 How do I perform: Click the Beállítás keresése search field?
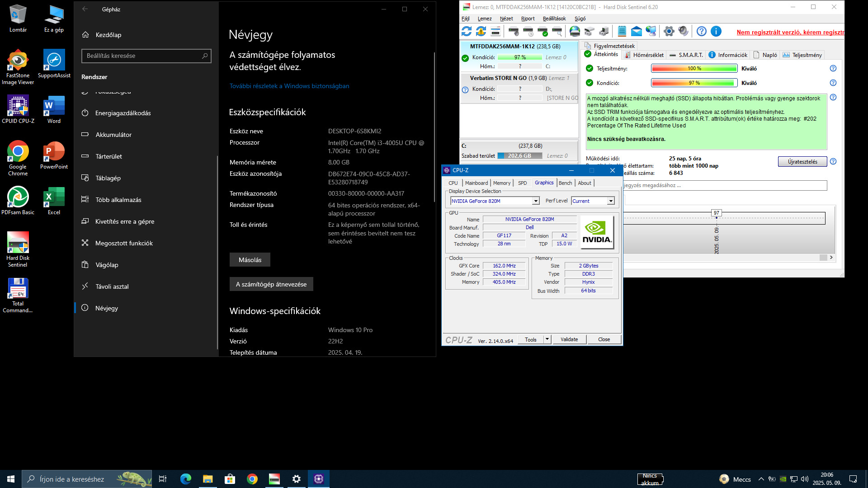click(142, 56)
